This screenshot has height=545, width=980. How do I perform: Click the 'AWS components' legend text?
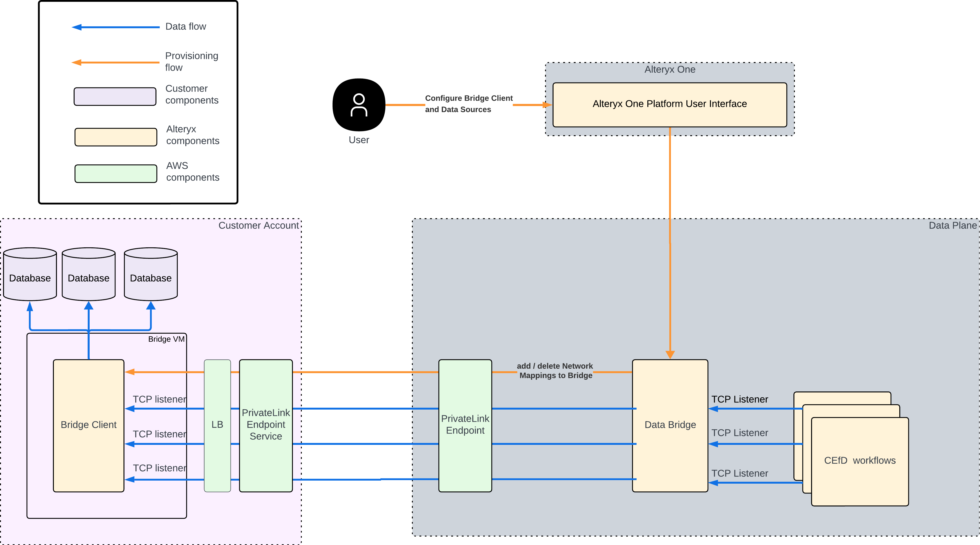coord(192,172)
